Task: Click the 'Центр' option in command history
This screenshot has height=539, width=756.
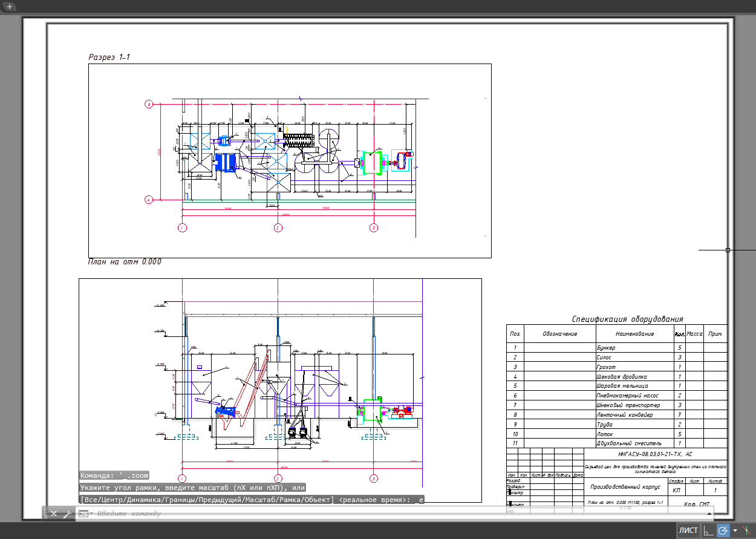Action: coord(111,500)
